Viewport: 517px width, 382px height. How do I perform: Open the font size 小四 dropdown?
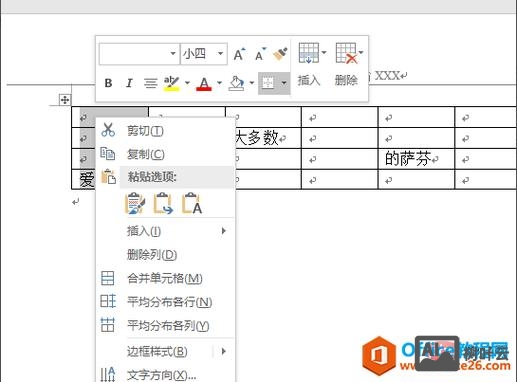(220, 53)
